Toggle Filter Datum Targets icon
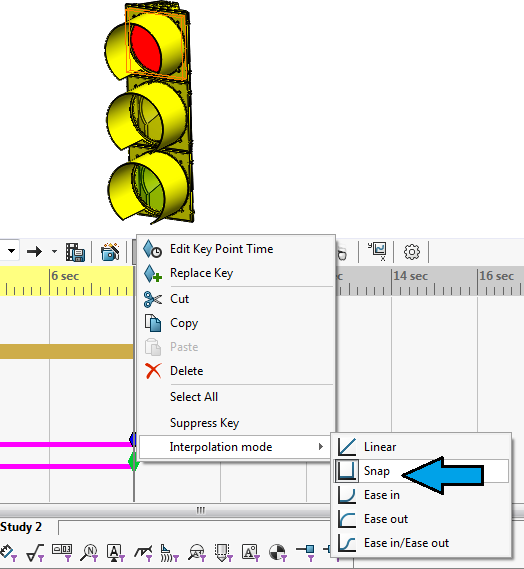 tap(197, 553)
